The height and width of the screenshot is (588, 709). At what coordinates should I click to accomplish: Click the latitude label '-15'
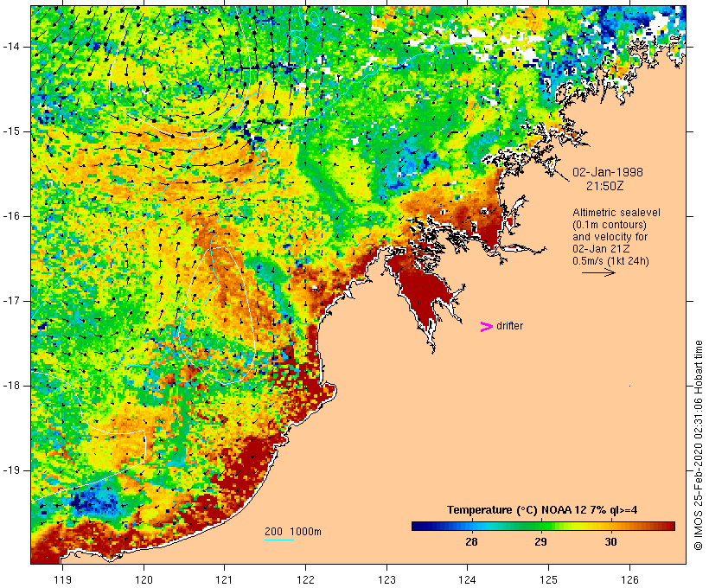(11, 131)
